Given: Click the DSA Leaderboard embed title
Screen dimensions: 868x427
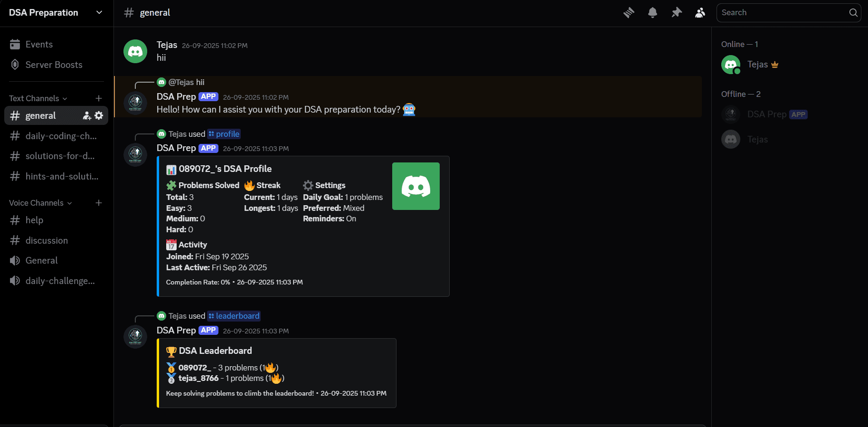Looking at the screenshot, I should pyautogui.click(x=215, y=351).
